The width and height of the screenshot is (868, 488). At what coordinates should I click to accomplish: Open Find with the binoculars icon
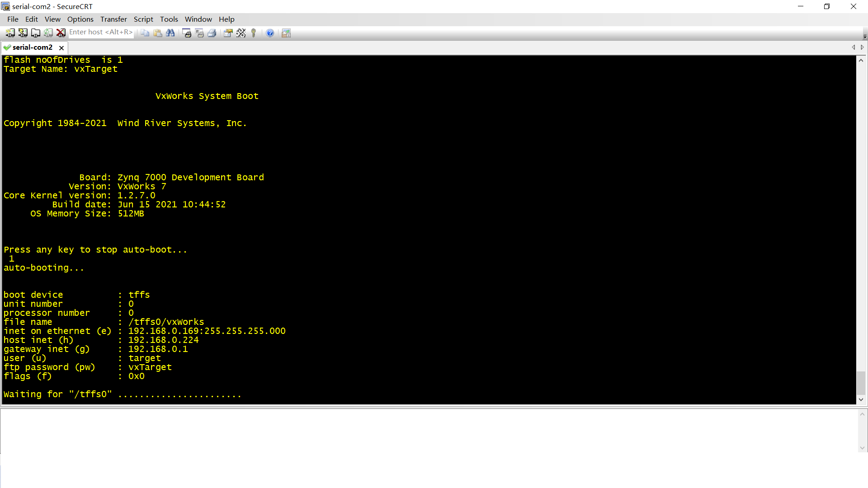(170, 33)
